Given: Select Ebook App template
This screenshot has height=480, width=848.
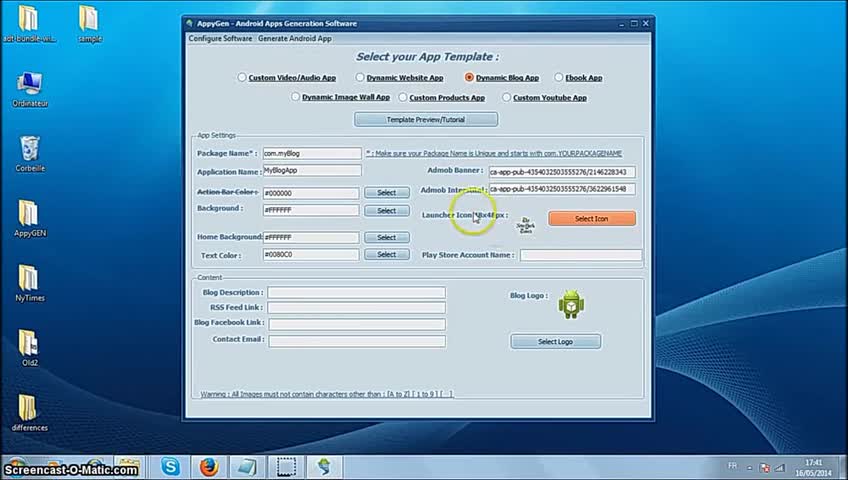Looking at the screenshot, I should 578,78.
